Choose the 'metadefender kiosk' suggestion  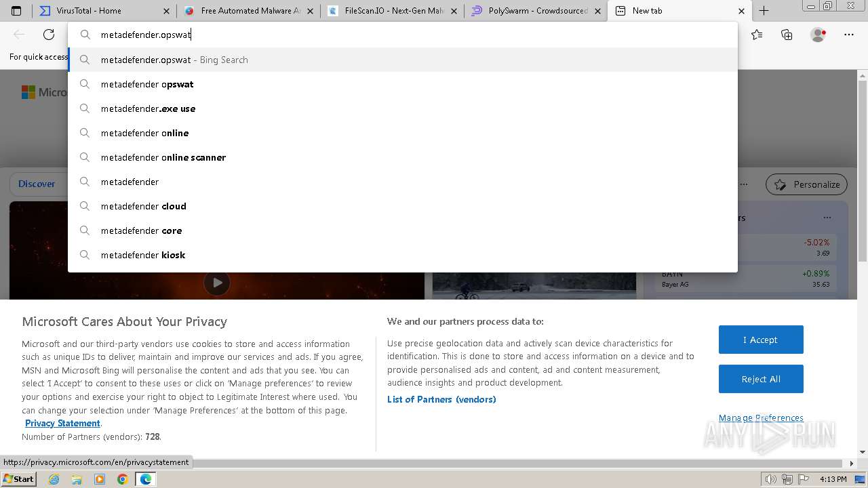pos(403,255)
